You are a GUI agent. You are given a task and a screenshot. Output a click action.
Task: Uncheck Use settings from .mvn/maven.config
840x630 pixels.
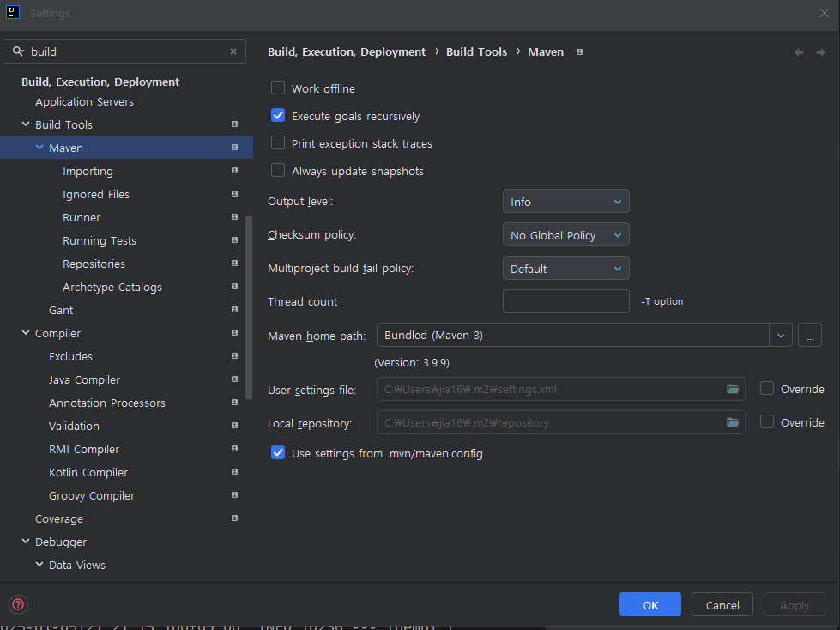[x=278, y=452]
